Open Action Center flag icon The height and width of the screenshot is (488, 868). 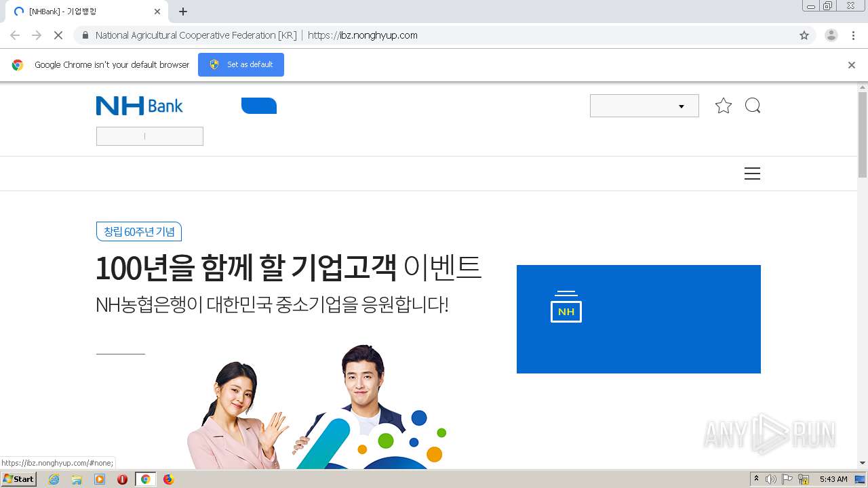click(x=787, y=479)
